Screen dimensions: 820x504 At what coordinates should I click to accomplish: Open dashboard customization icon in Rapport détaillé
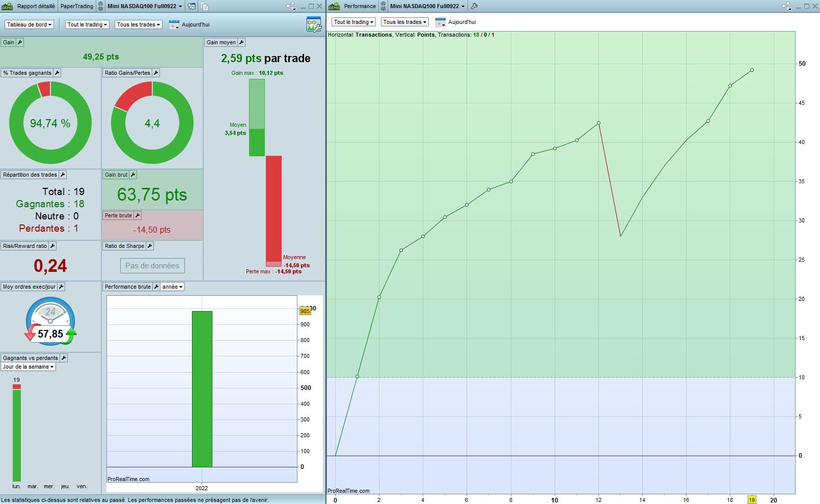coord(314,24)
